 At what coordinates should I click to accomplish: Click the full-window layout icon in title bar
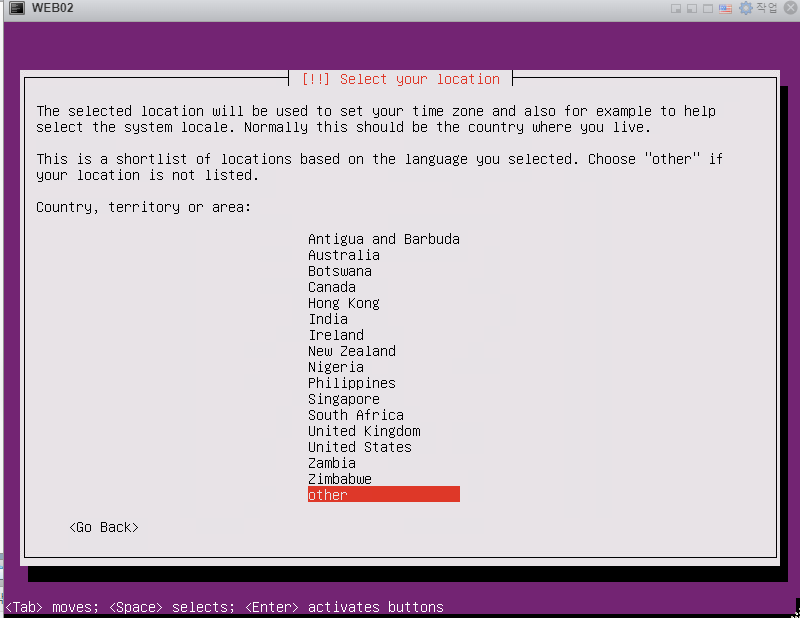[x=708, y=9]
